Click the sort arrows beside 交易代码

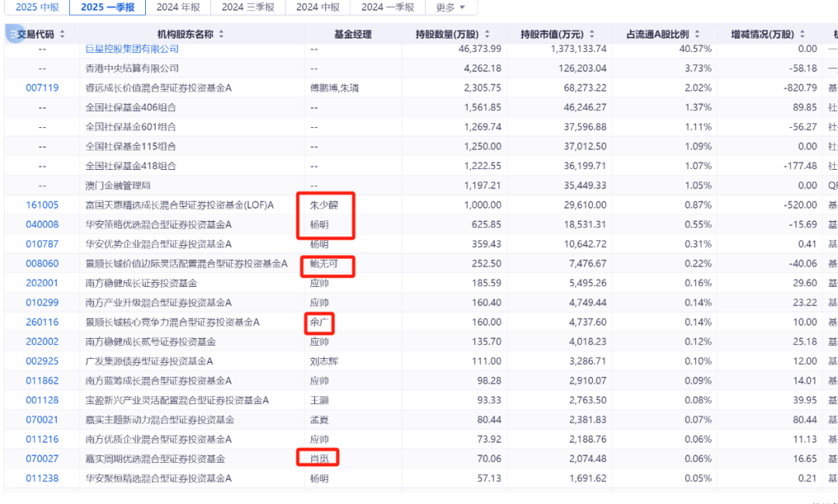click(62, 35)
